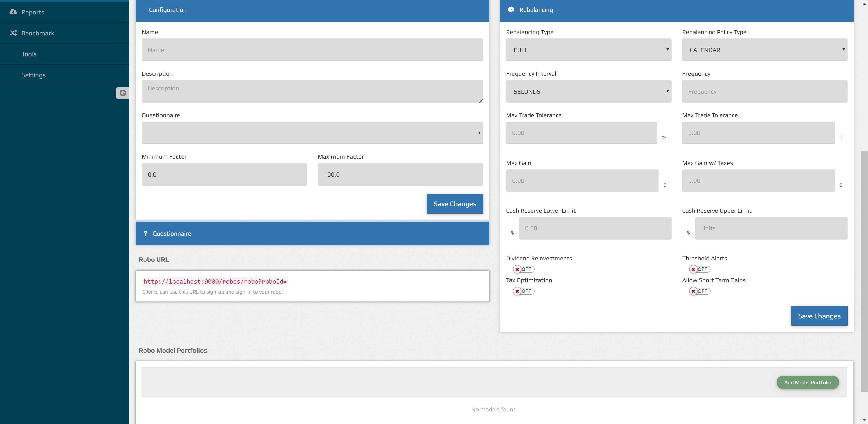The image size is (868, 424).
Task: Collapse the sidebar using the arrow icon
Action: coord(123,93)
